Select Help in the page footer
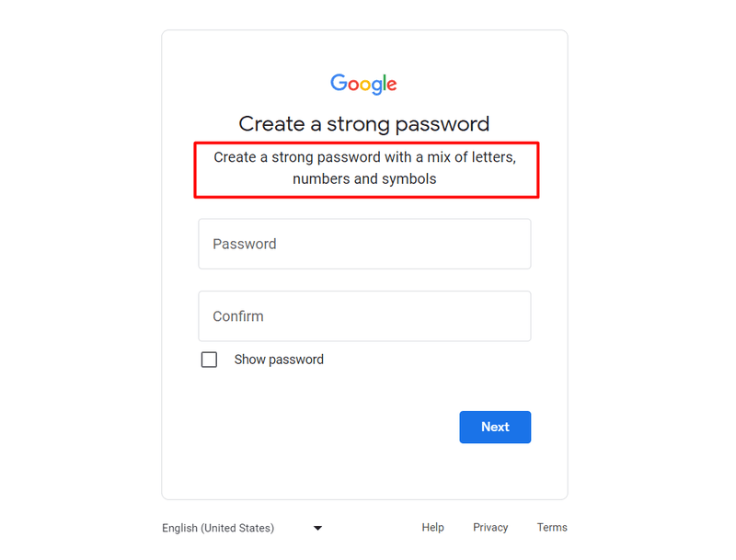The width and height of the screenshot is (736, 560). tap(432, 527)
